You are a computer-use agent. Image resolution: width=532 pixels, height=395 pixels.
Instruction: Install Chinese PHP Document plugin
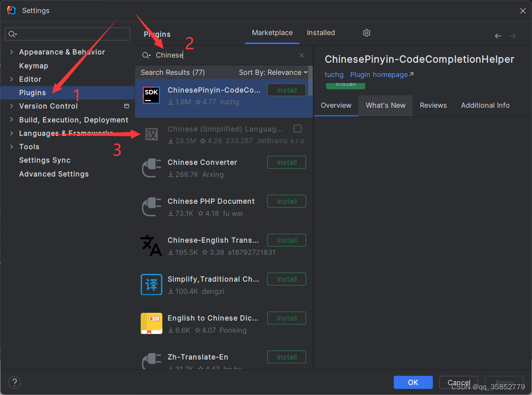point(287,201)
